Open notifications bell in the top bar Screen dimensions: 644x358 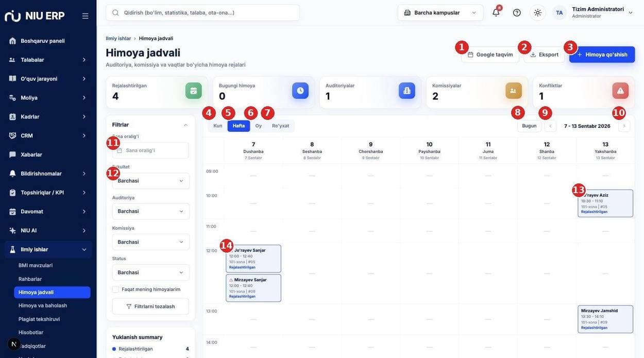(x=496, y=12)
